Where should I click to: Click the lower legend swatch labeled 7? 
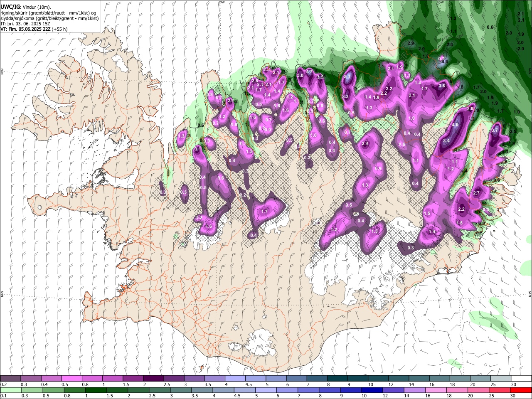click(308, 390)
